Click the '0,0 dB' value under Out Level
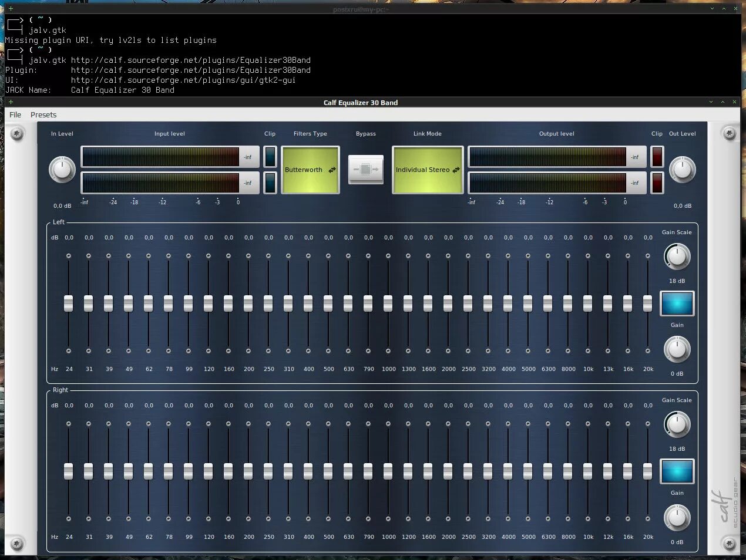This screenshot has width=746, height=560. click(683, 206)
